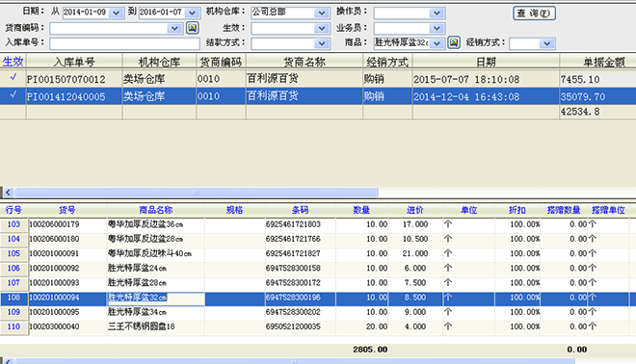Viewport: 636px width, 364px height.
Task: Toggle 生效 checkmark for PI001412040005
Action: point(13,94)
